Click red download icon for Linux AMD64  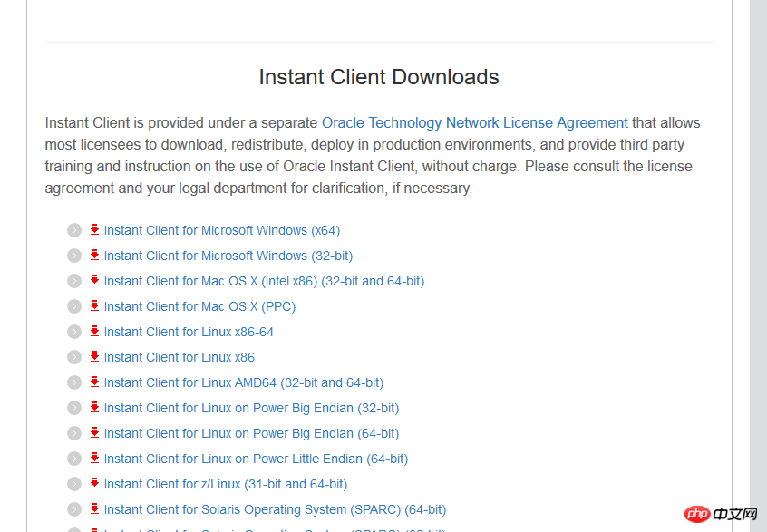(x=95, y=382)
